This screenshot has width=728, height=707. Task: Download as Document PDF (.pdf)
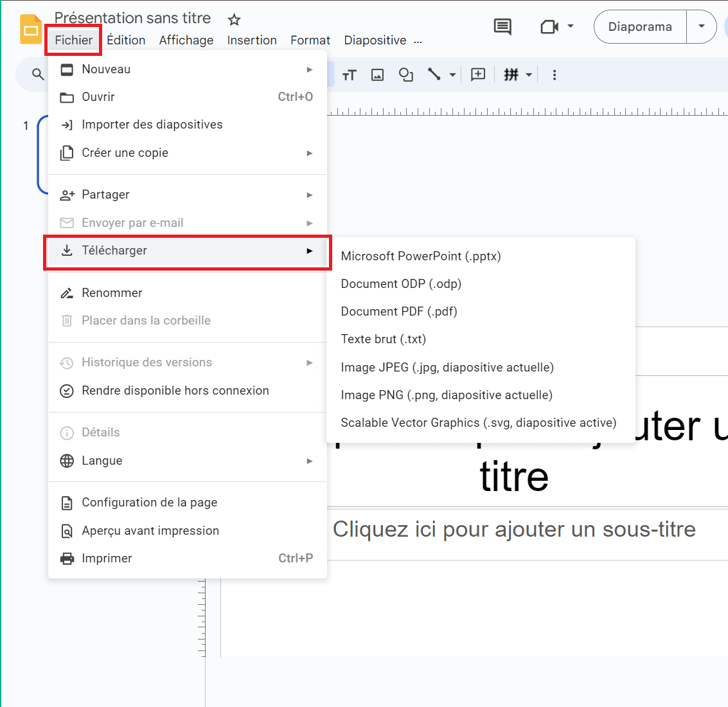pyautogui.click(x=481, y=312)
